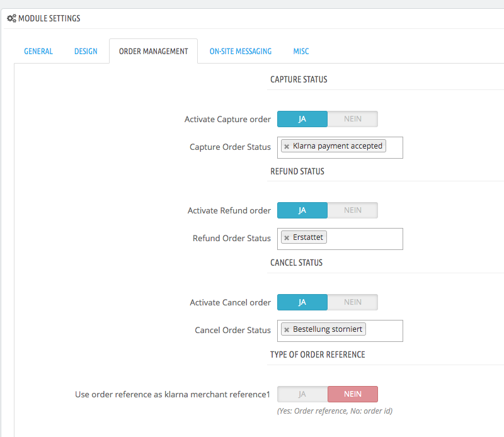Select the Order Management tab
Screen dimensions: 504x437
coord(153,51)
